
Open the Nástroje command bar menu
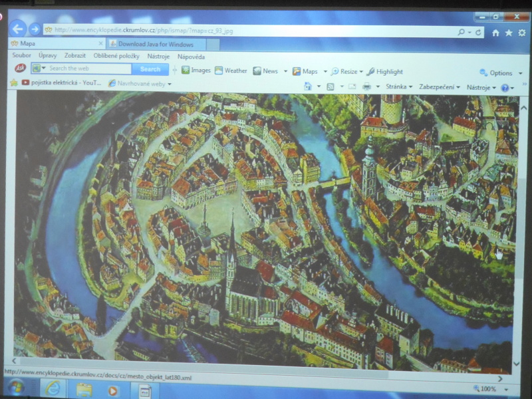pyautogui.click(x=481, y=88)
